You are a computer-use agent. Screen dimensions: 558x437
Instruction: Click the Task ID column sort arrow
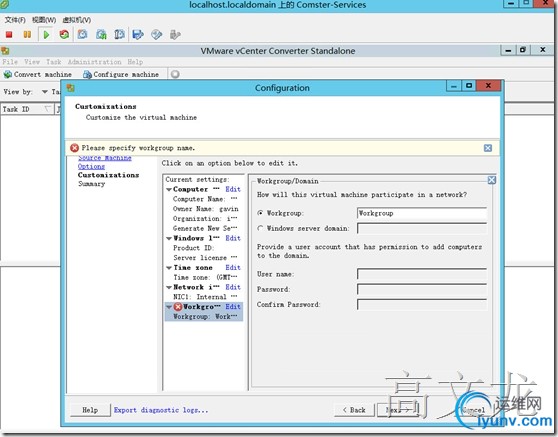47,109
